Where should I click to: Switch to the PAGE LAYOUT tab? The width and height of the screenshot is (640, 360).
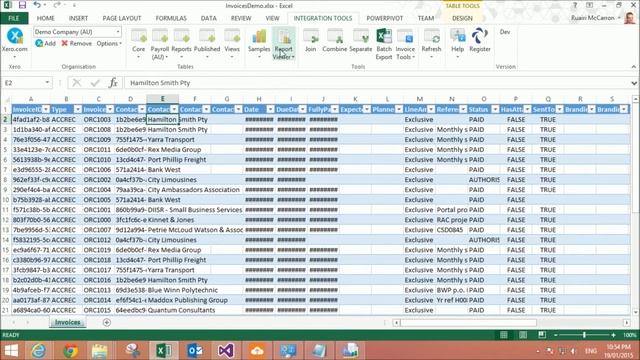[x=122, y=18]
